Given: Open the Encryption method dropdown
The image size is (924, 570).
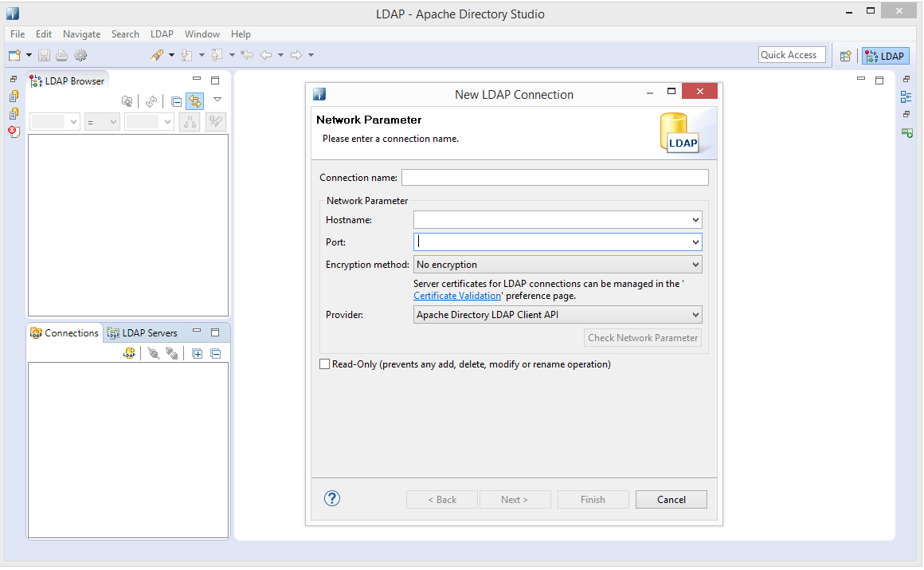Looking at the screenshot, I should coord(695,265).
